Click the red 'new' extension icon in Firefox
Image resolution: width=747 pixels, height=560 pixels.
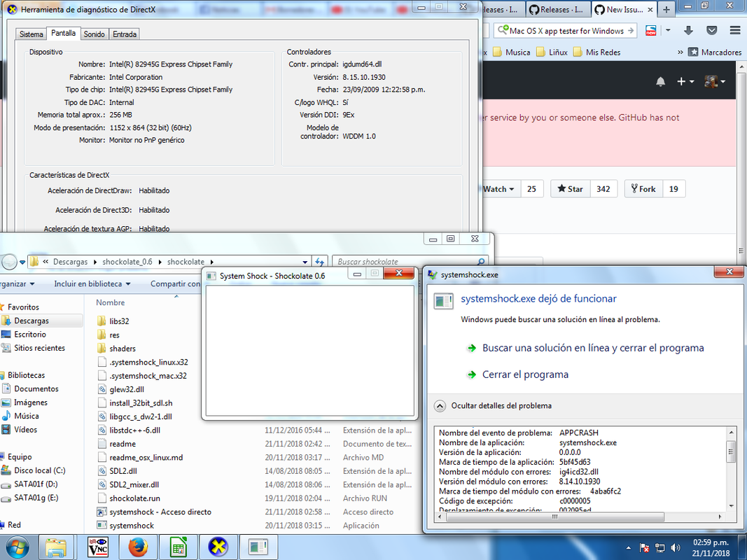[x=651, y=31]
